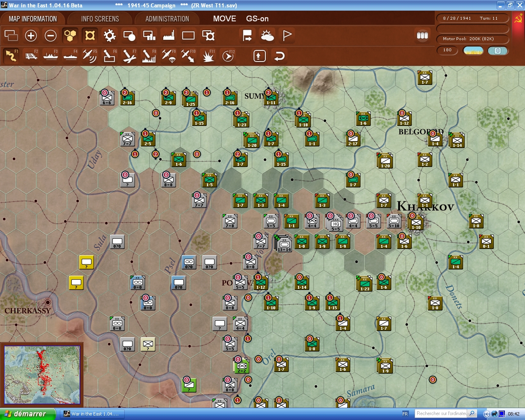Select the F6 bomb mode
Screen dimensions: 525x420
110,56
